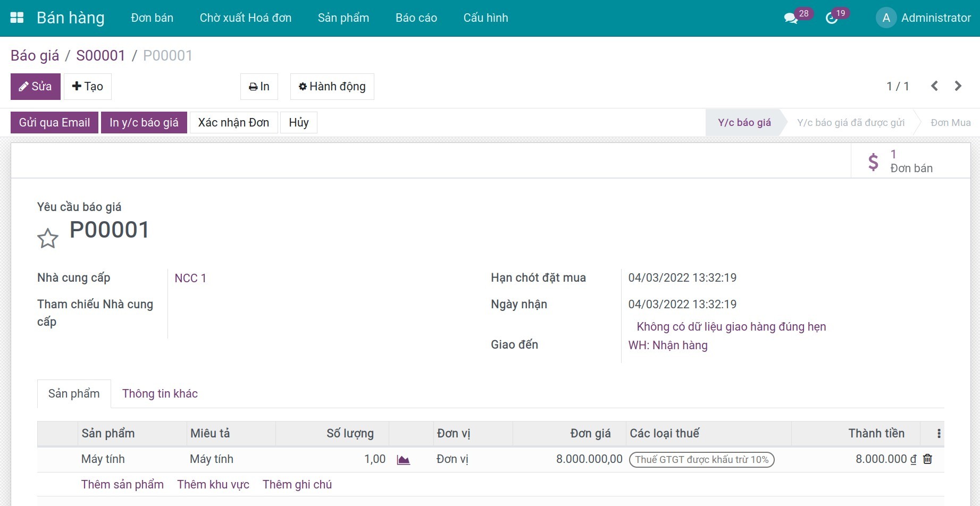The height and width of the screenshot is (506, 980).
Task: Open the Báo cáo menu
Action: 416,18
